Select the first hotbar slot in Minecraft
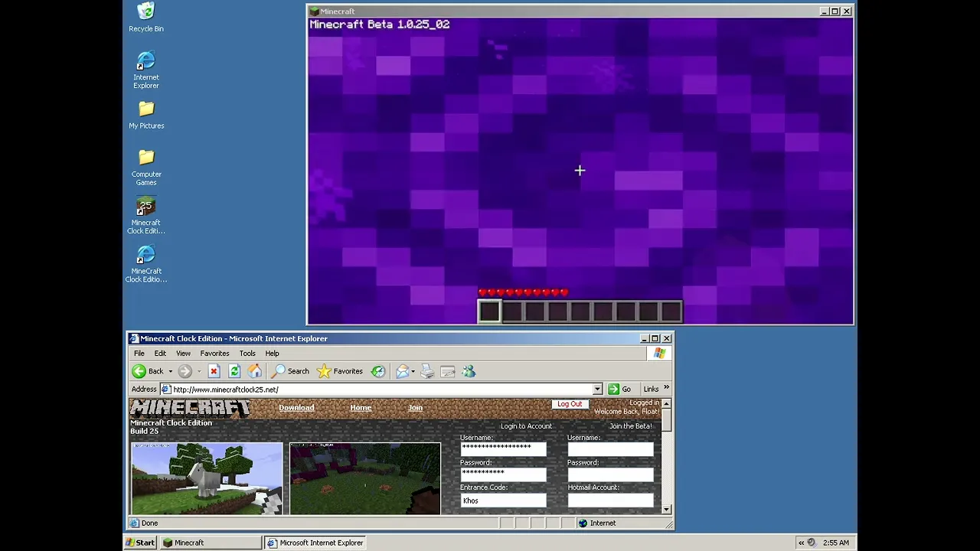980x551 pixels. (x=489, y=311)
